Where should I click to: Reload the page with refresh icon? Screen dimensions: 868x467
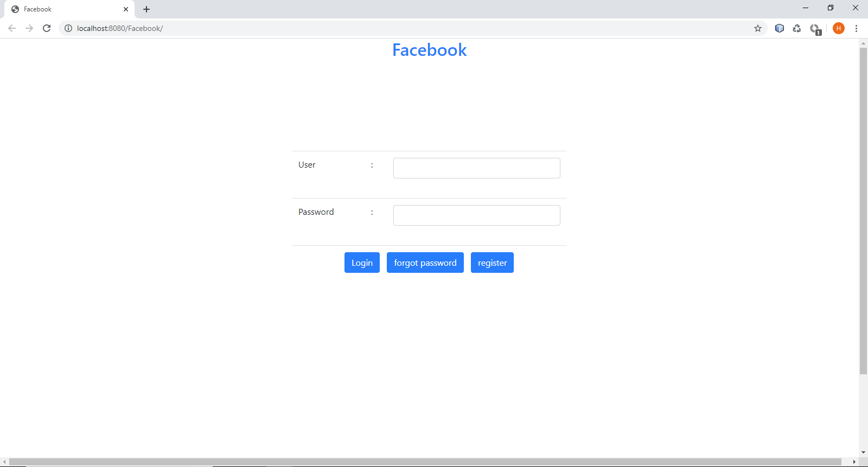point(47,28)
